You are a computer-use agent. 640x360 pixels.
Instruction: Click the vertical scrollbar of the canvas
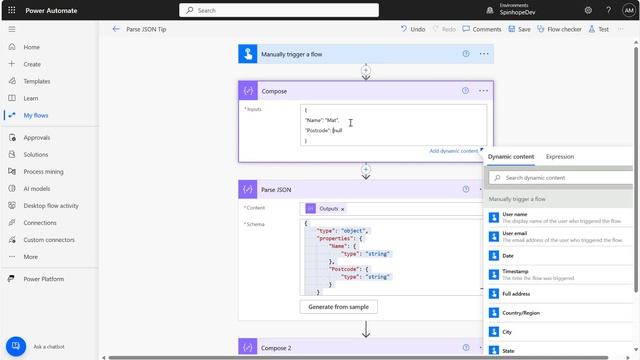click(x=636, y=169)
